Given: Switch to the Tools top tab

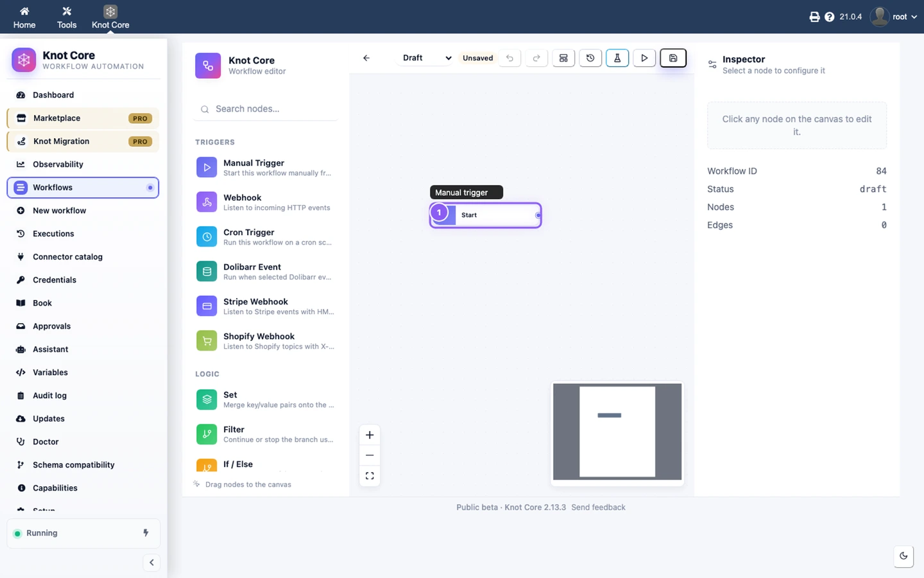Looking at the screenshot, I should pos(67,17).
